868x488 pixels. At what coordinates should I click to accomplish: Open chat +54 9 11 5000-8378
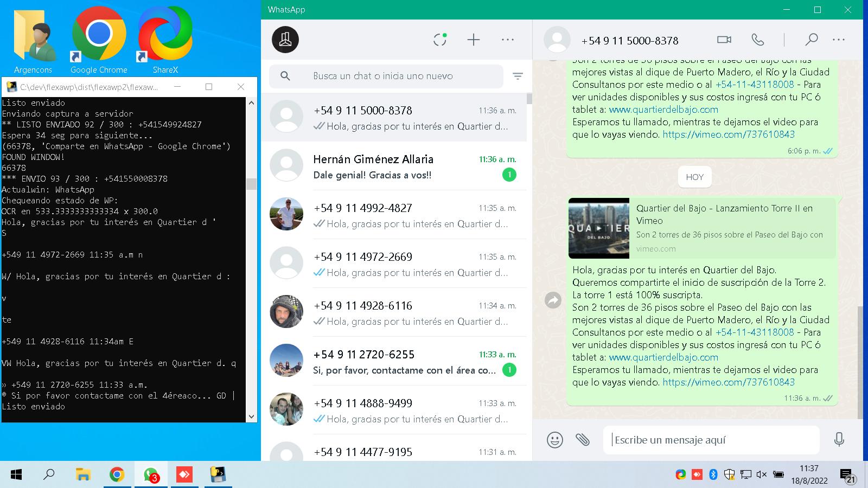pos(394,118)
